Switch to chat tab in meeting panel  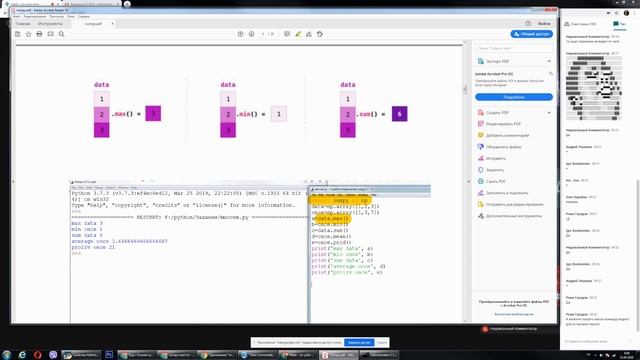click(620, 24)
